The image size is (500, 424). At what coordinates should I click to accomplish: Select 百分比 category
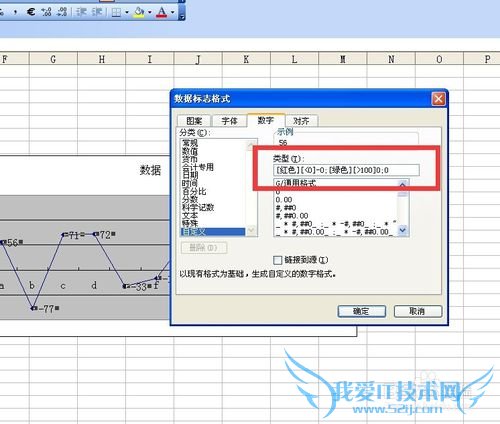tap(194, 191)
